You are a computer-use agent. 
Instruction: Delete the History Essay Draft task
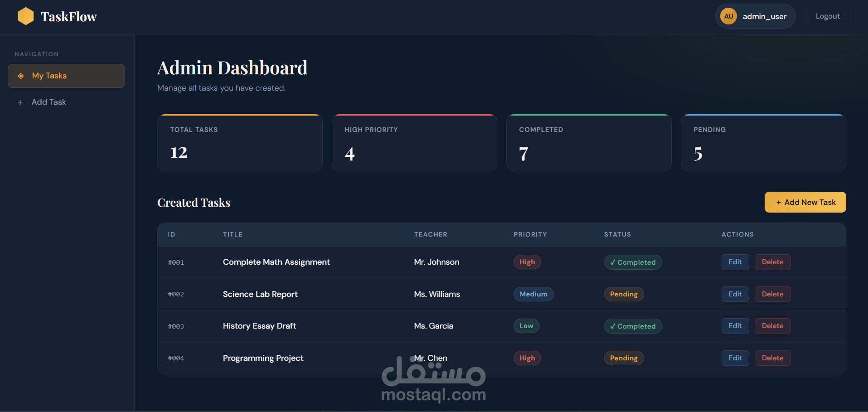click(772, 326)
